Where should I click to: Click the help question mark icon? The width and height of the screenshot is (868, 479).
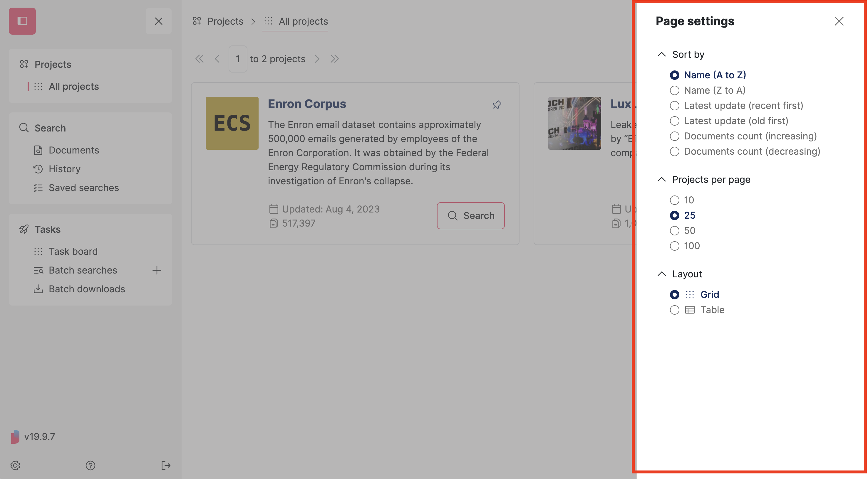(x=90, y=465)
